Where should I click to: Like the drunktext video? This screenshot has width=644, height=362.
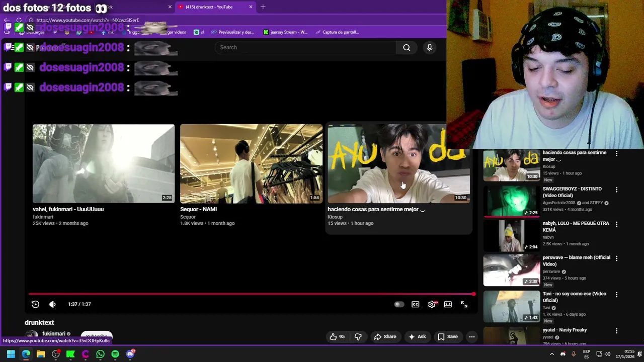[337, 337]
